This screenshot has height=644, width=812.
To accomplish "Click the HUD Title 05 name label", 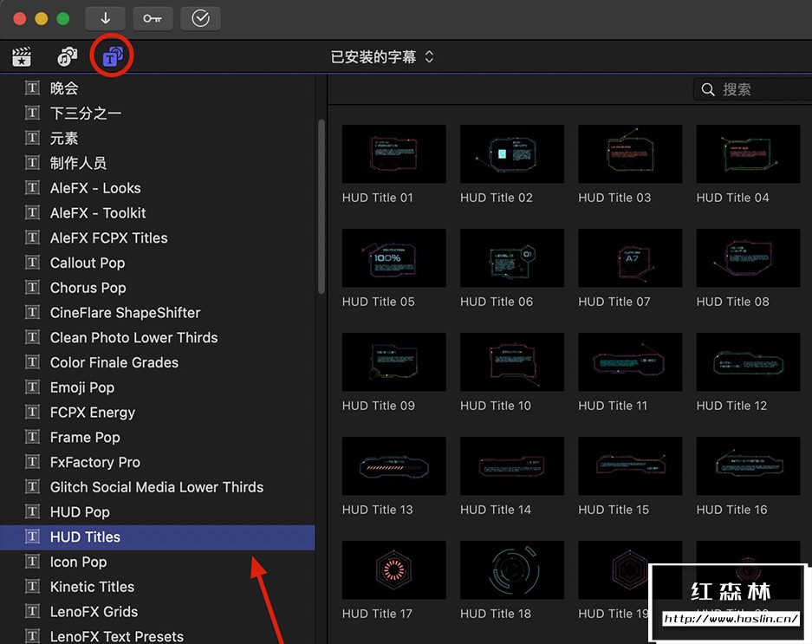I will pyautogui.click(x=379, y=302).
